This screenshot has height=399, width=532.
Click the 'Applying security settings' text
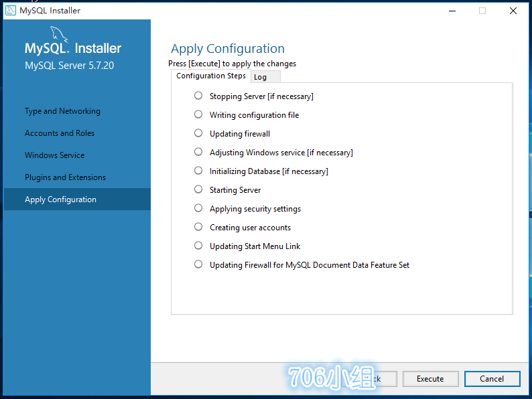coord(255,209)
